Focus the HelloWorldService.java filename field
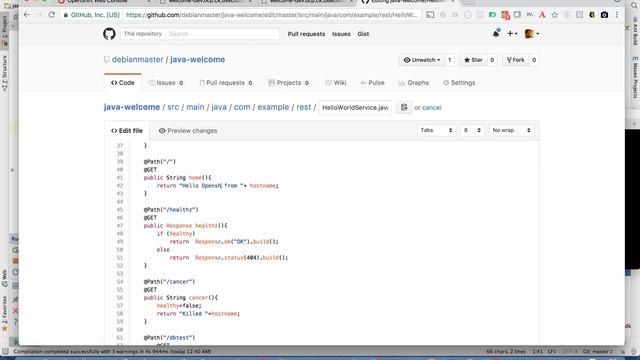 click(x=355, y=107)
